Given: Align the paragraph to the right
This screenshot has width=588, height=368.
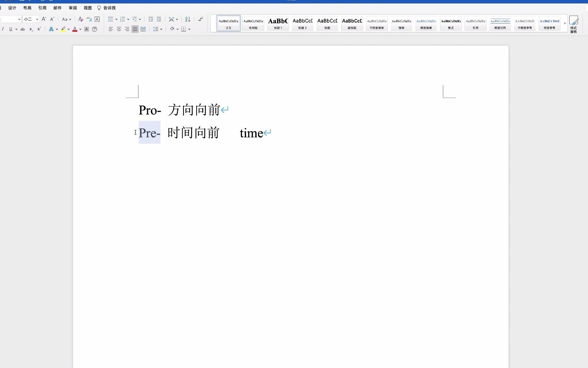Looking at the screenshot, I should point(127,29).
